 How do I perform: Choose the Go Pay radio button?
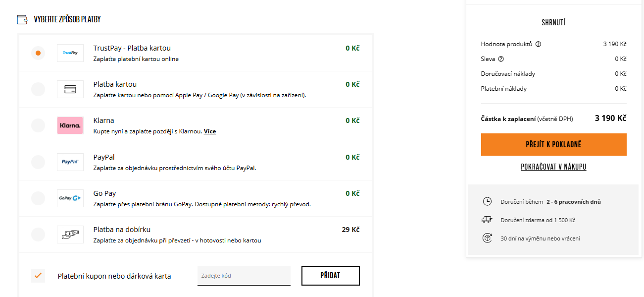tap(38, 198)
